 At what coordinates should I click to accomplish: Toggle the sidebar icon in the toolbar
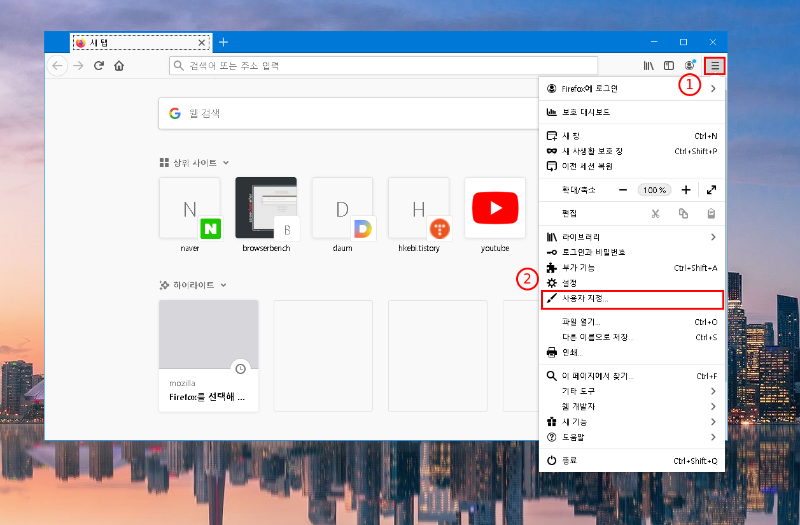(x=669, y=66)
